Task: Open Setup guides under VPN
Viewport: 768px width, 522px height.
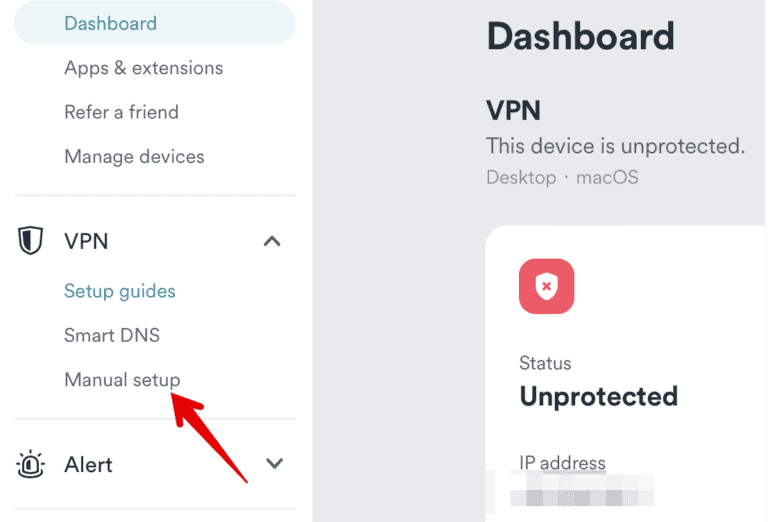Action: (119, 291)
